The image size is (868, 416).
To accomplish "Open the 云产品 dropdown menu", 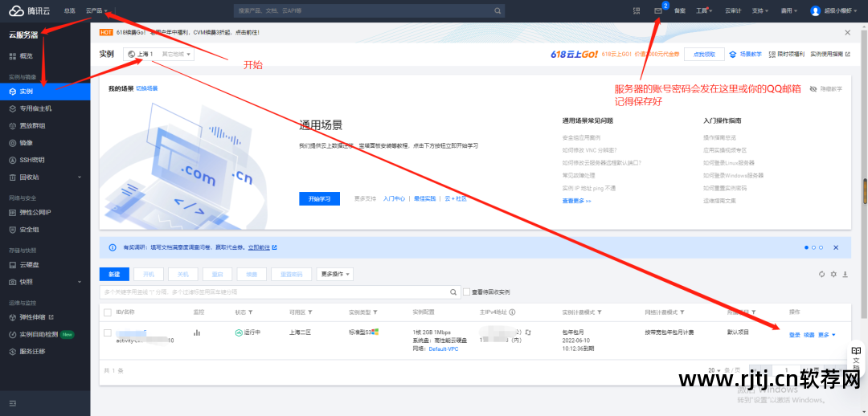I will pos(97,10).
